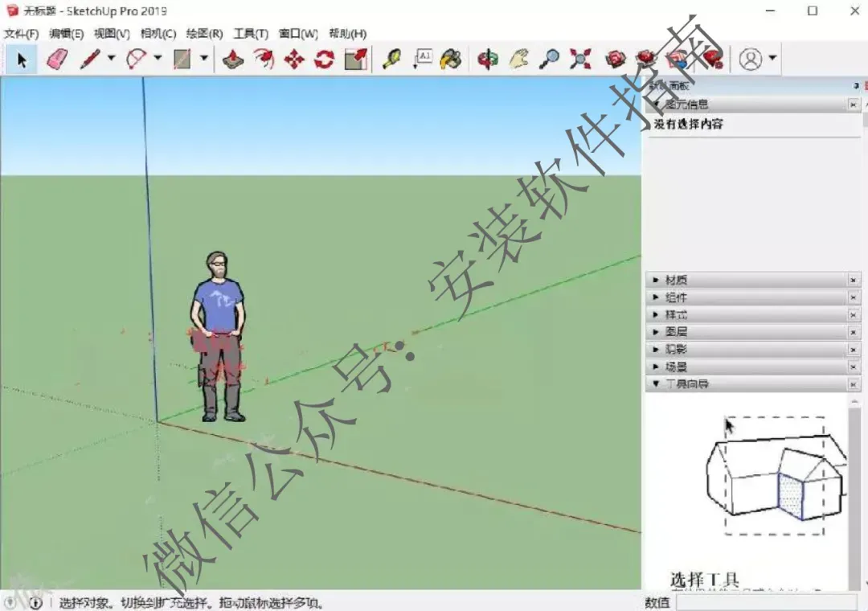Pick the Line pencil tool
The height and width of the screenshot is (611, 868).
point(90,59)
